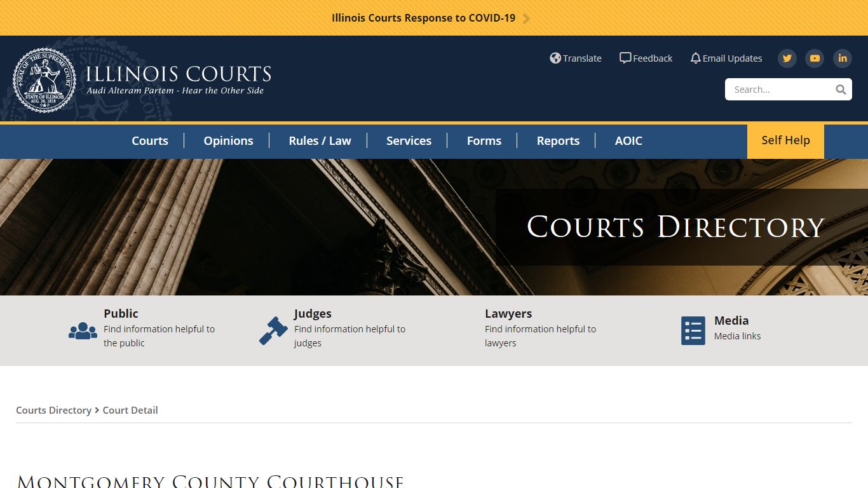This screenshot has height=488, width=868.
Task: Open the Services menu
Action: [409, 141]
